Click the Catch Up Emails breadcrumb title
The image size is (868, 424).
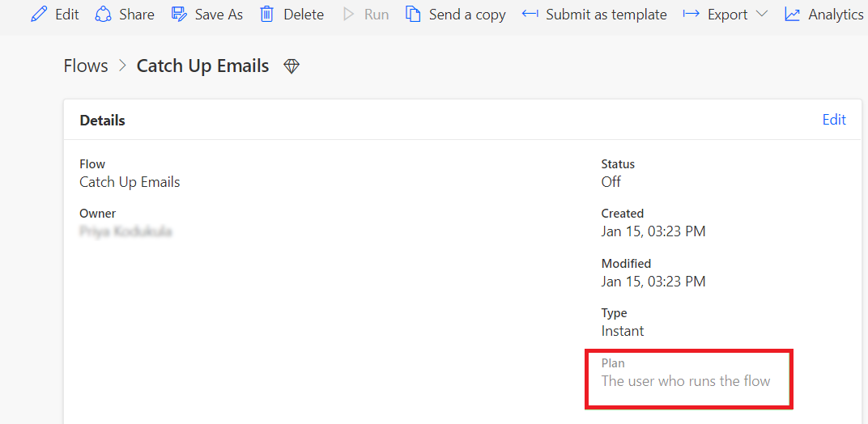(202, 66)
